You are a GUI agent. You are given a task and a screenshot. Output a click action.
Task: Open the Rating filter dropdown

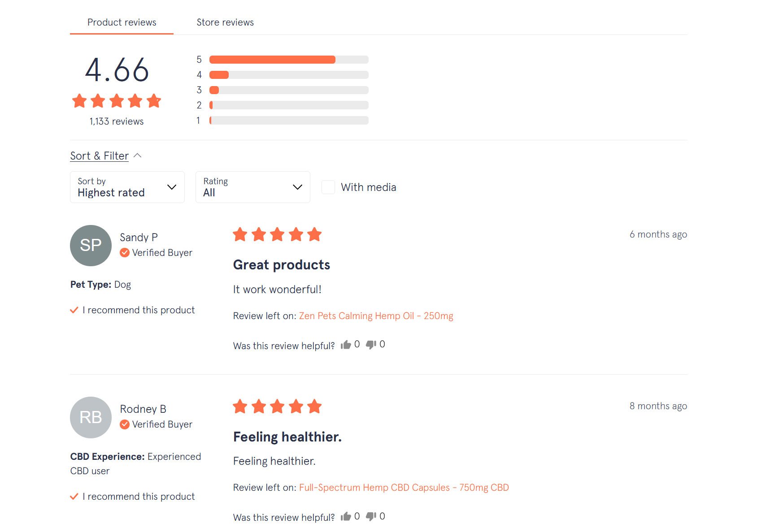(252, 187)
